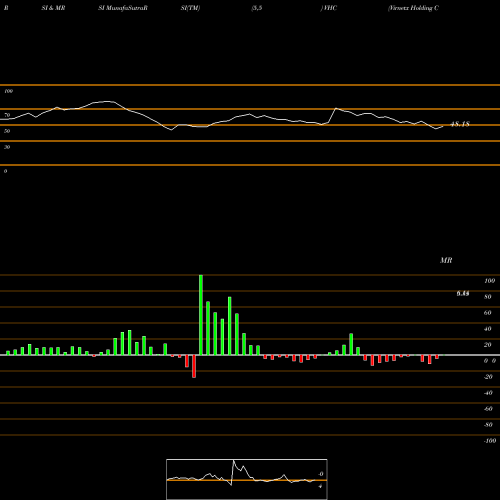Click the 'SI & MR' header label

(x=53, y=8)
